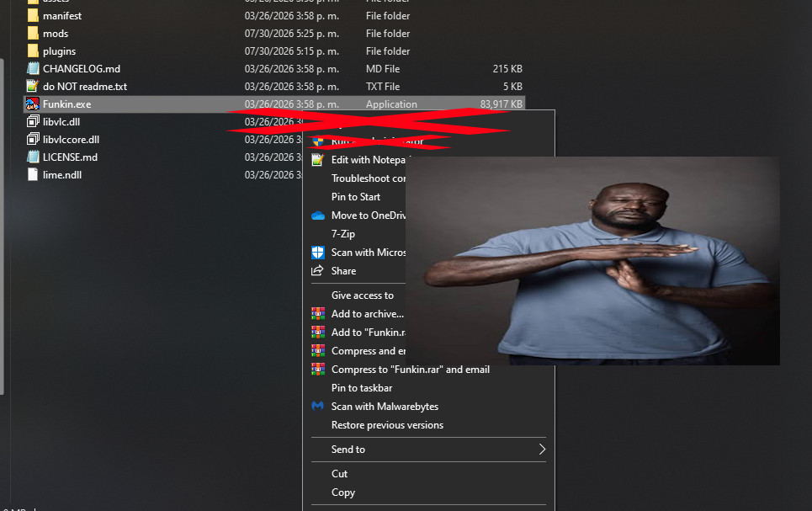Screen dimensions: 812x511
Task: Choose Copy in the context menu
Action: [x=343, y=492]
